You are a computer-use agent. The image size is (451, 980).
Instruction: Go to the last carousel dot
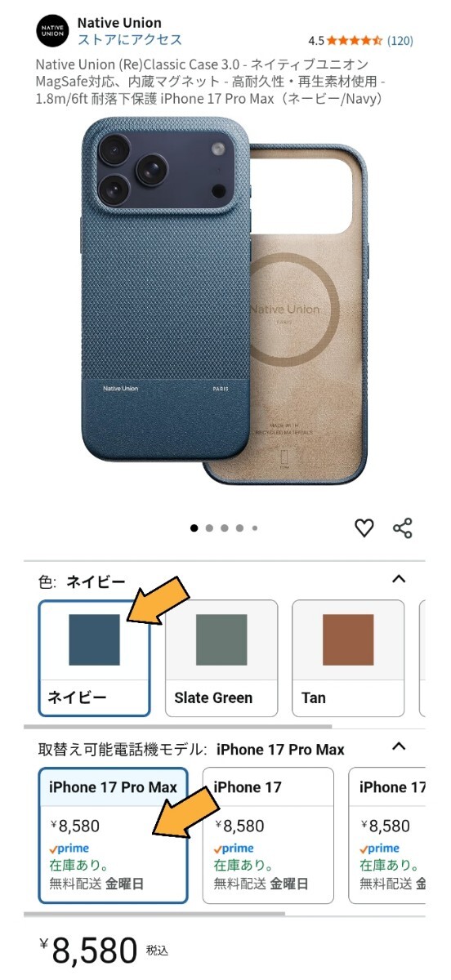(x=255, y=528)
